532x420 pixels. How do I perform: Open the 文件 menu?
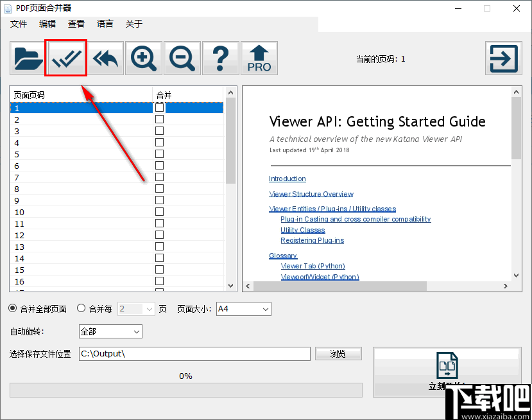pyautogui.click(x=18, y=24)
